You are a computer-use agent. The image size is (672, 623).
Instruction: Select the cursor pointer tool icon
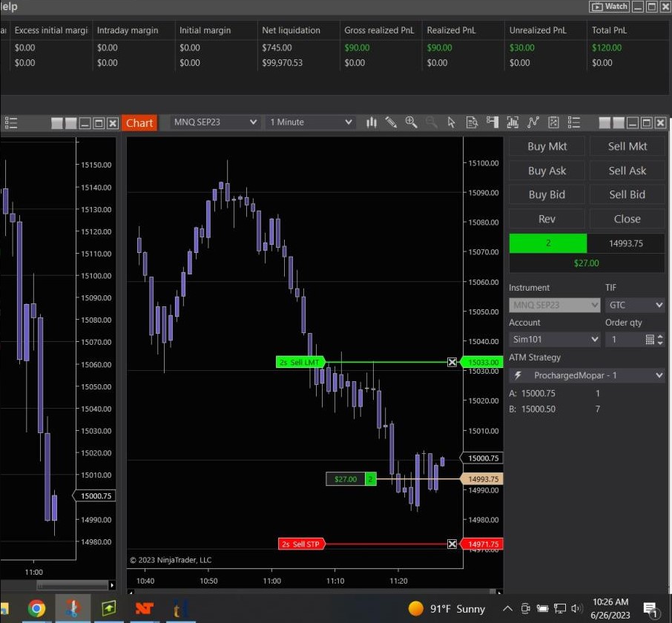[x=451, y=122]
